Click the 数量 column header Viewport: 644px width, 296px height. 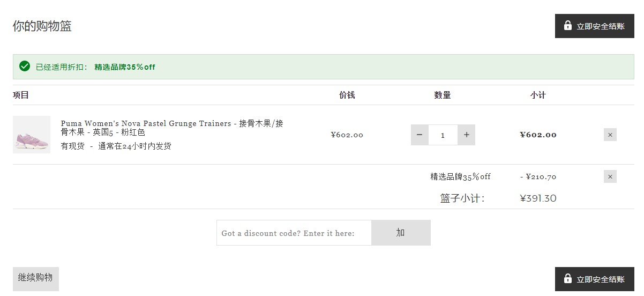[443, 95]
